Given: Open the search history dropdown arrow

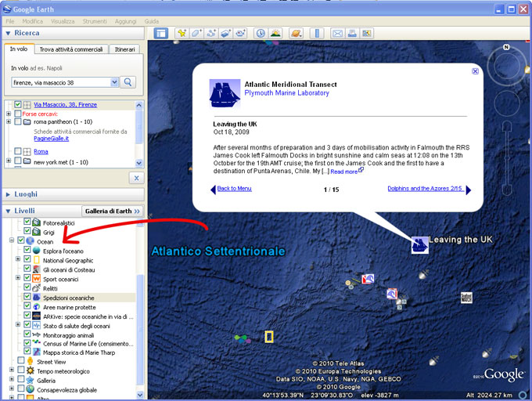Looking at the screenshot, I should pos(114,82).
